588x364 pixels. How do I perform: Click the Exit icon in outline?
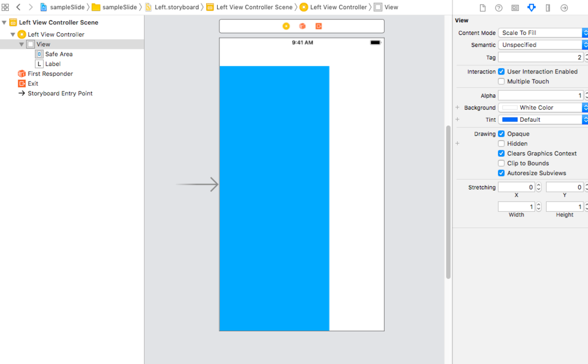(x=22, y=84)
